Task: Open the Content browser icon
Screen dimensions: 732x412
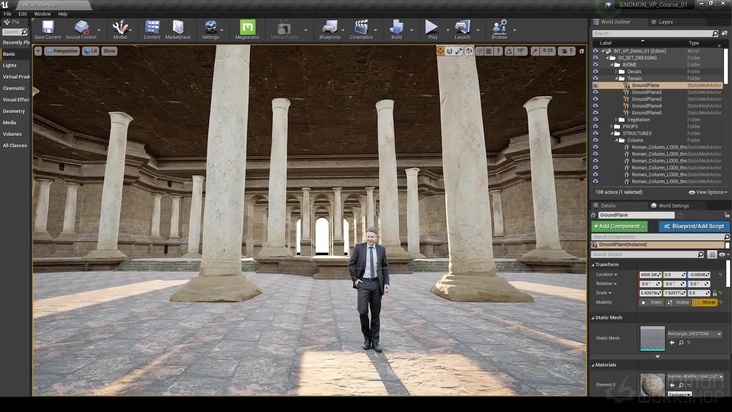Action: 152,27
